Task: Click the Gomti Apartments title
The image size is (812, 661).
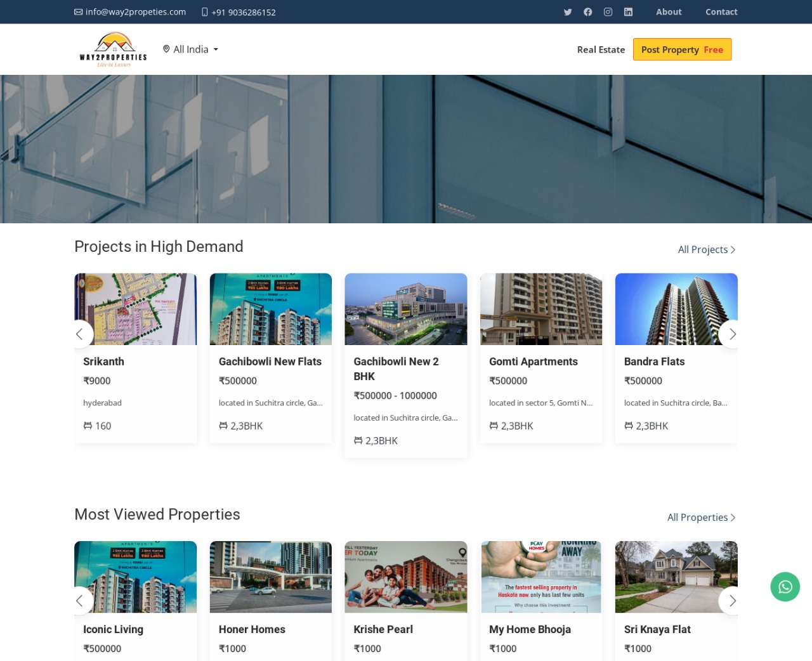Action: coord(534,362)
